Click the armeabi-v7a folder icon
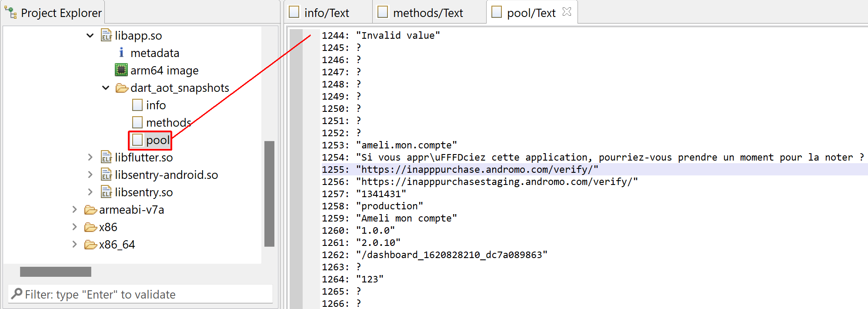The width and height of the screenshot is (868, 309). point(90,210)
